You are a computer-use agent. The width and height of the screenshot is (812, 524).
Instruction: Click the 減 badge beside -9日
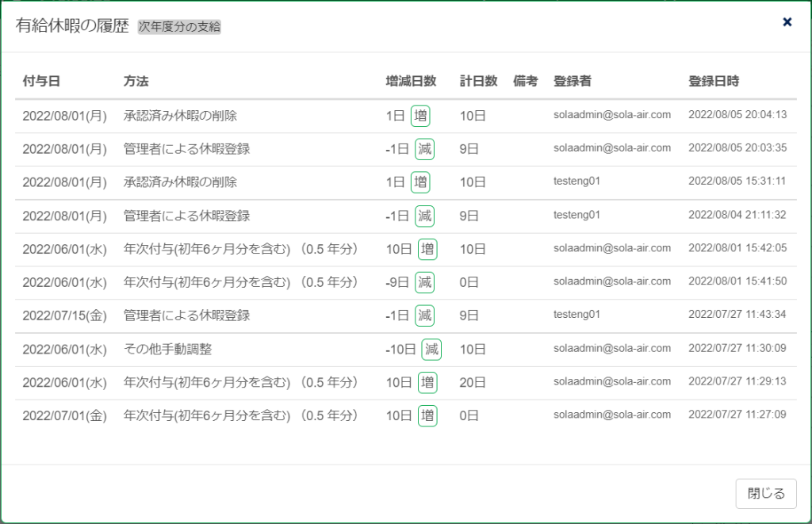coord(424,282)
